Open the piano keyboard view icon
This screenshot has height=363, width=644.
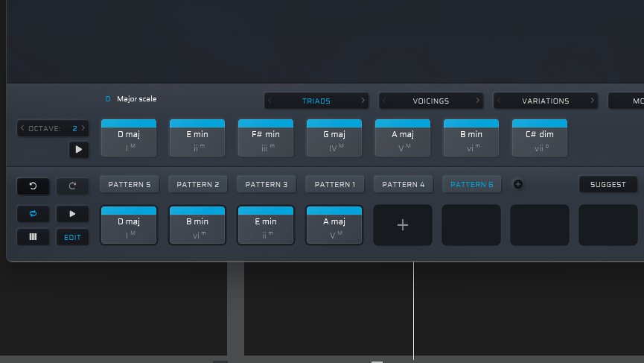click(33, 237)
